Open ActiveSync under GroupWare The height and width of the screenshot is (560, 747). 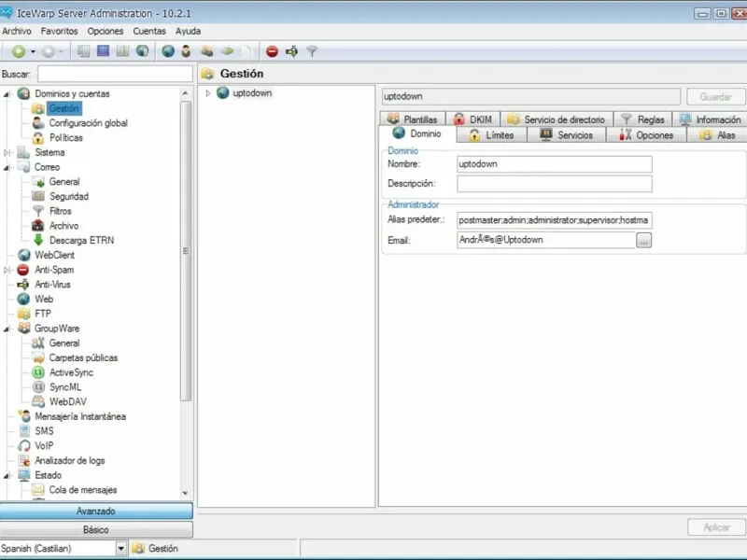(x=72, y=372)
